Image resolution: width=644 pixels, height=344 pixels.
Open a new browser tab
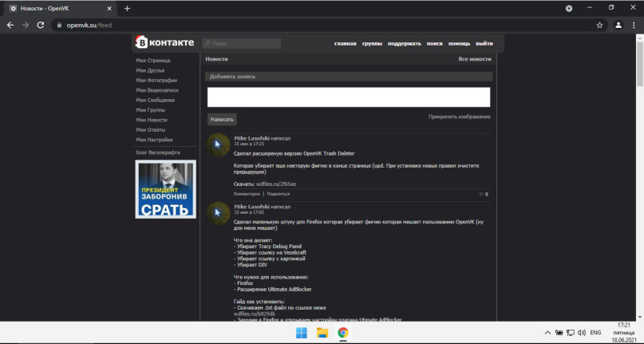(127, 8)
